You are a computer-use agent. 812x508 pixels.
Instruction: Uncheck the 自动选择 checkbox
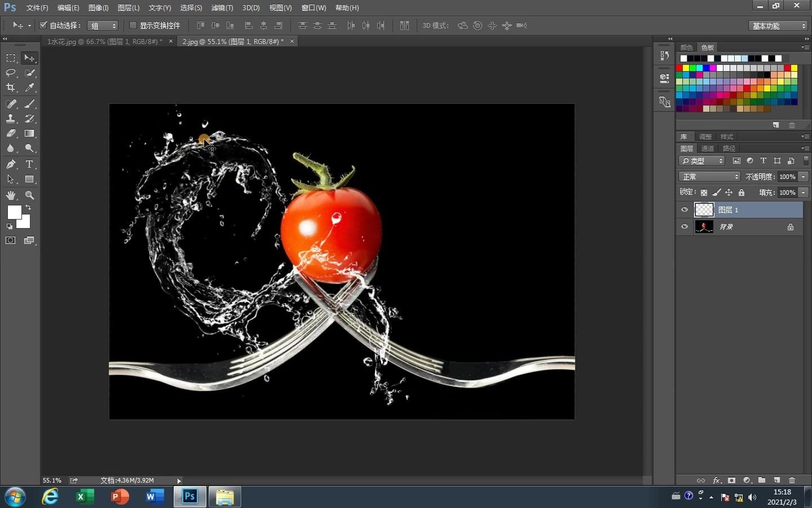coord(43,25)
